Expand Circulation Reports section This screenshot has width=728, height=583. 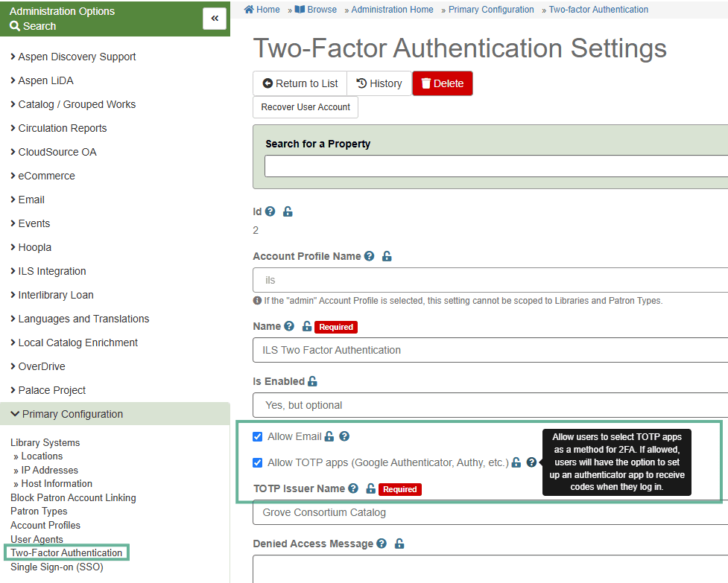click(x=59, y=128)
